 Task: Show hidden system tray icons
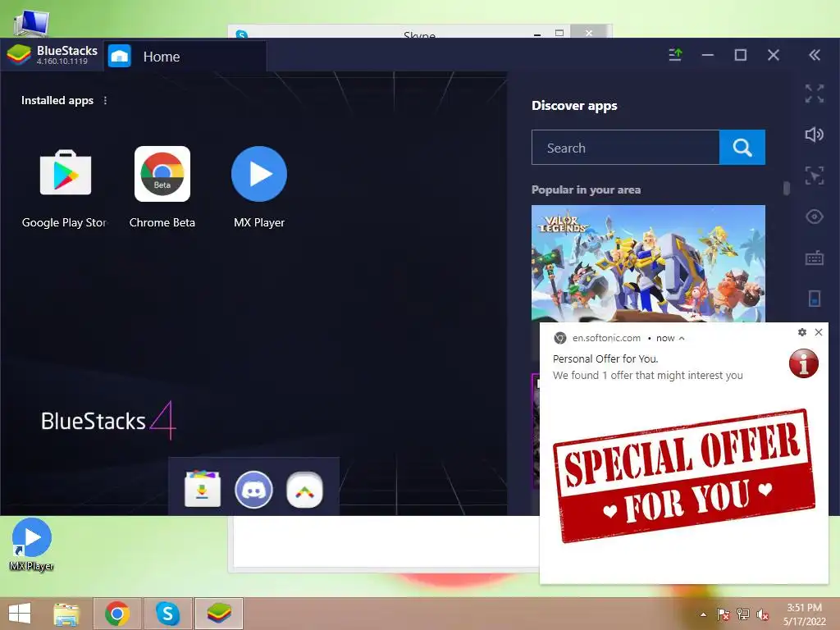click(703, 614)
